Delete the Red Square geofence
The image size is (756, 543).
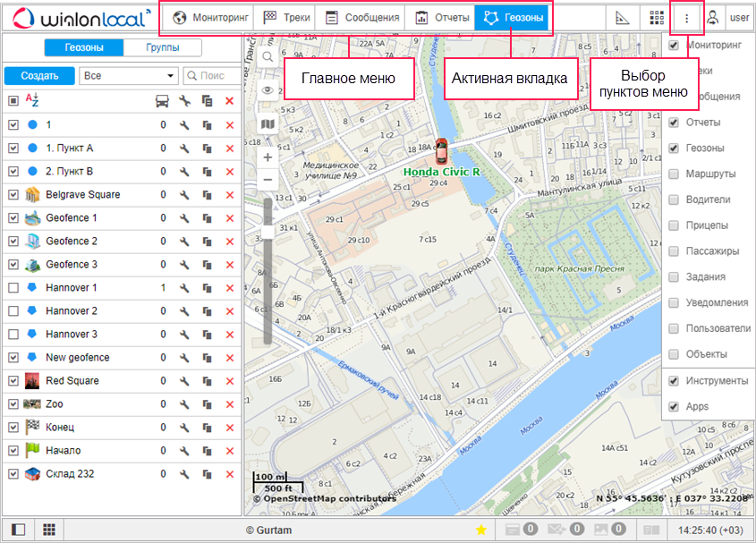click(x=230, y=381)
